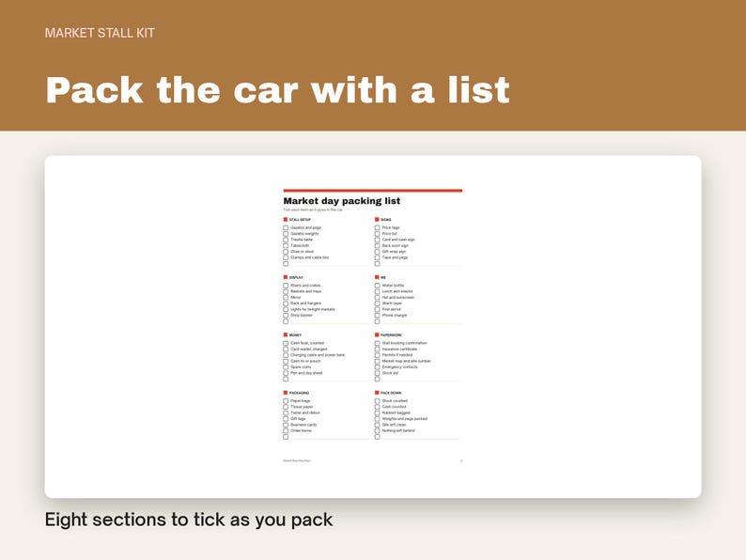Tick the Emergency contacts checkbox
This screenshot has width=746, height=560.
(377, 367)
